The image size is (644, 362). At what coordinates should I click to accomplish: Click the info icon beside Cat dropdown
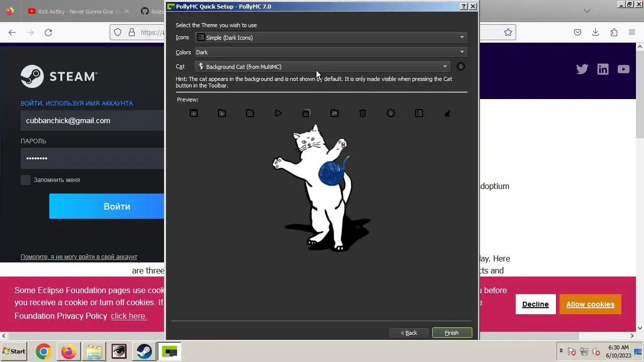point(460,66)
